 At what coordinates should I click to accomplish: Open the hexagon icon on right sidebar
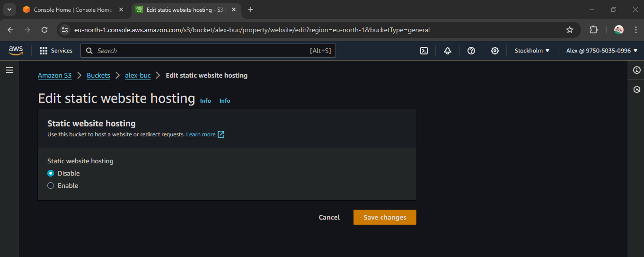637,89
